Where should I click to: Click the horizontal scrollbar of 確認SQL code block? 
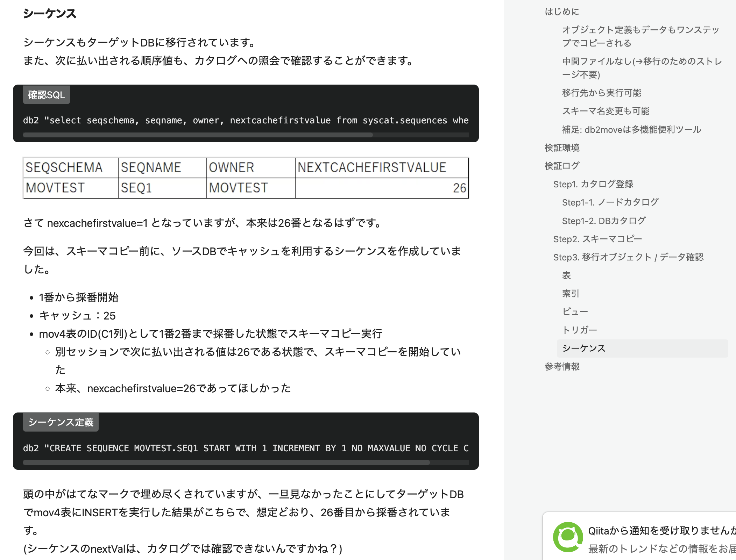198,135
